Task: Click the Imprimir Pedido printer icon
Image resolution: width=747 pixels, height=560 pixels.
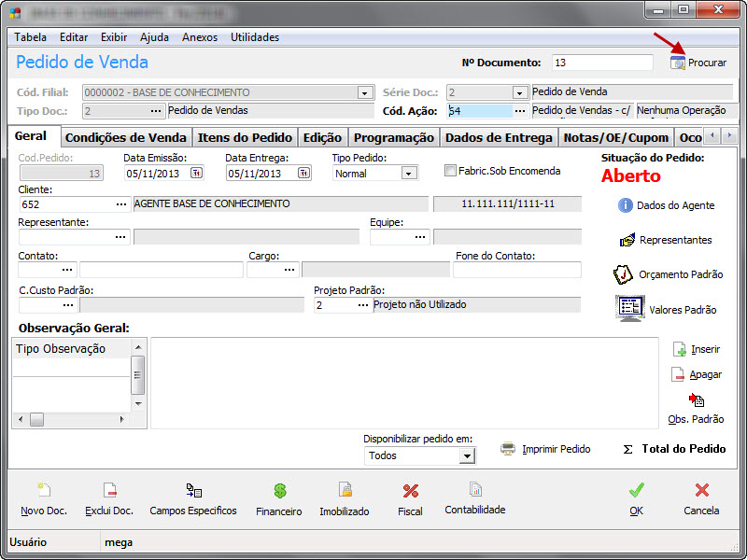Action: point(508,449)
